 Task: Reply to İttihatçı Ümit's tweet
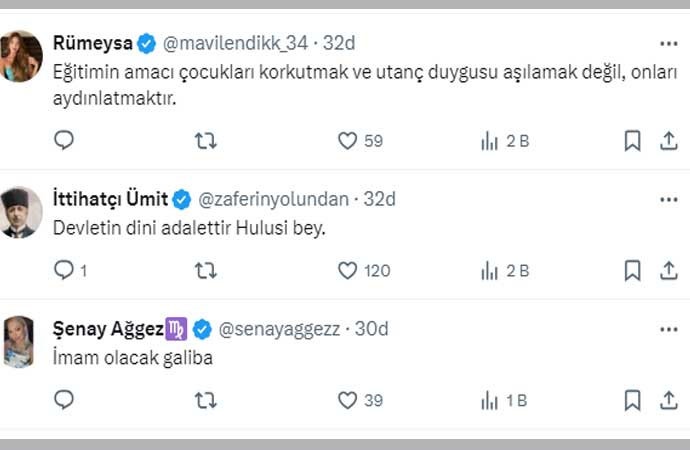point(64,270)
